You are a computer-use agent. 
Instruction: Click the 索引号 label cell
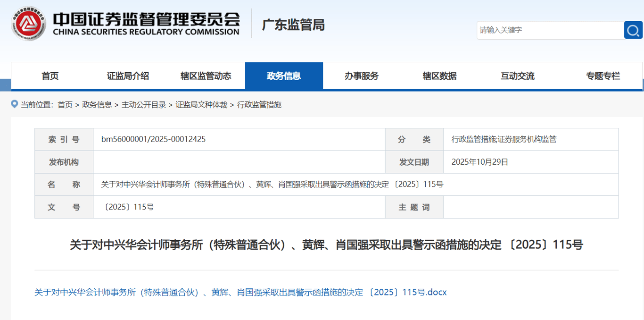(64, 139)
